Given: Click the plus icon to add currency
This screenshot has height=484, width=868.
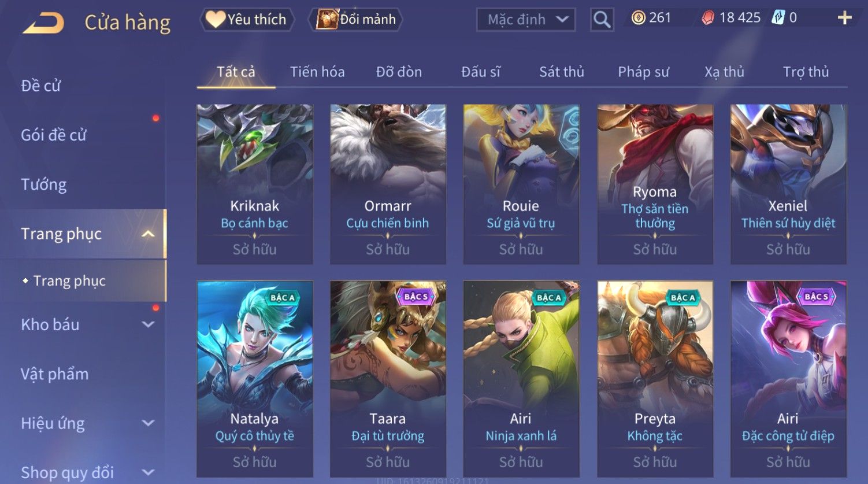Looking at the screenshot, I should [x=844, y=18].
